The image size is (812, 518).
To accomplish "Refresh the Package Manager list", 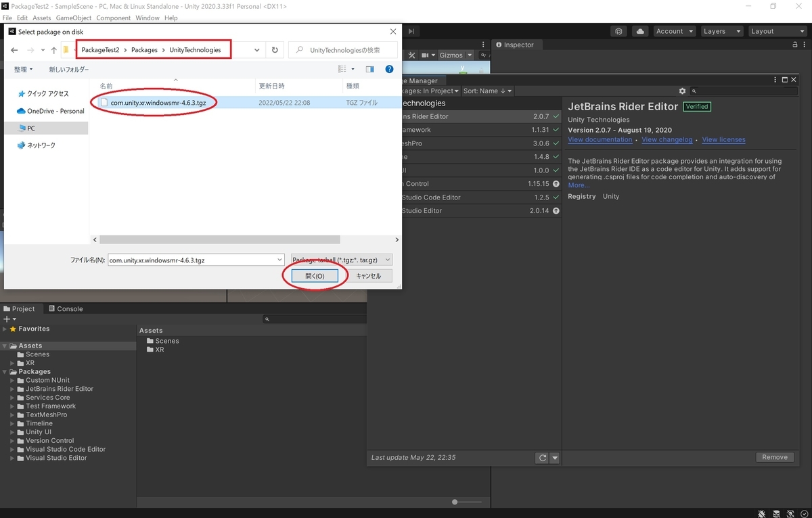I will pos(542,458).
